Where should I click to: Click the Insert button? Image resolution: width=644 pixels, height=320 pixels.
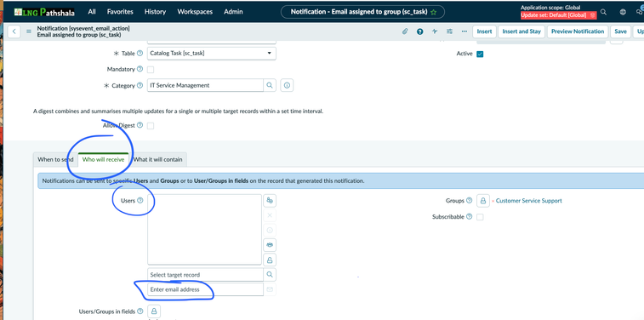click(x=485, y=31)
